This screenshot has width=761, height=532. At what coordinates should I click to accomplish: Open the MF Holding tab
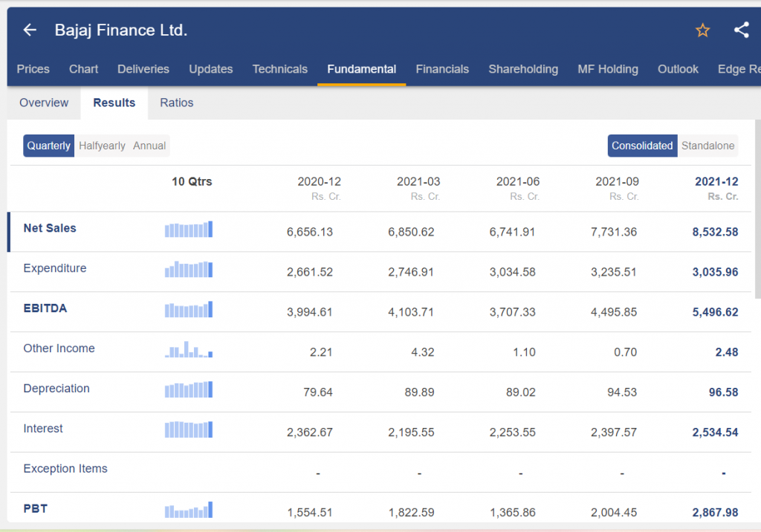click(608, 69)
